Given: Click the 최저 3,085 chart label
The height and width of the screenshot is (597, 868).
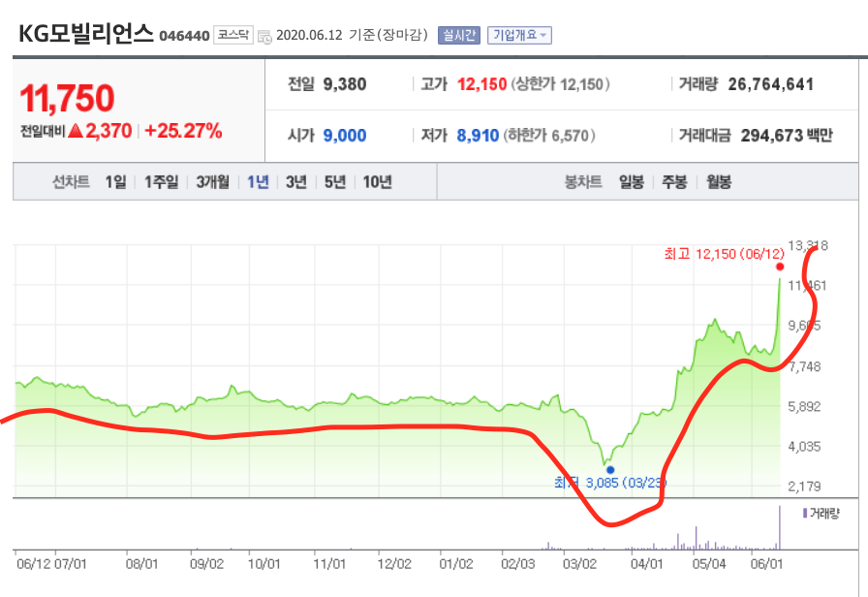Looking at the screenshot, I should tap(610, 483).
